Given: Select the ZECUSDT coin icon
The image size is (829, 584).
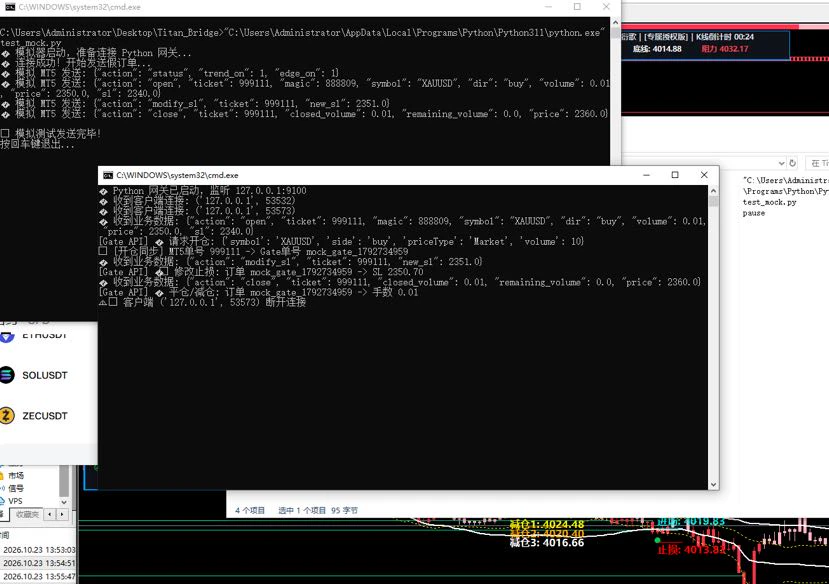Looking at the screenshot, I should point(6,415).
